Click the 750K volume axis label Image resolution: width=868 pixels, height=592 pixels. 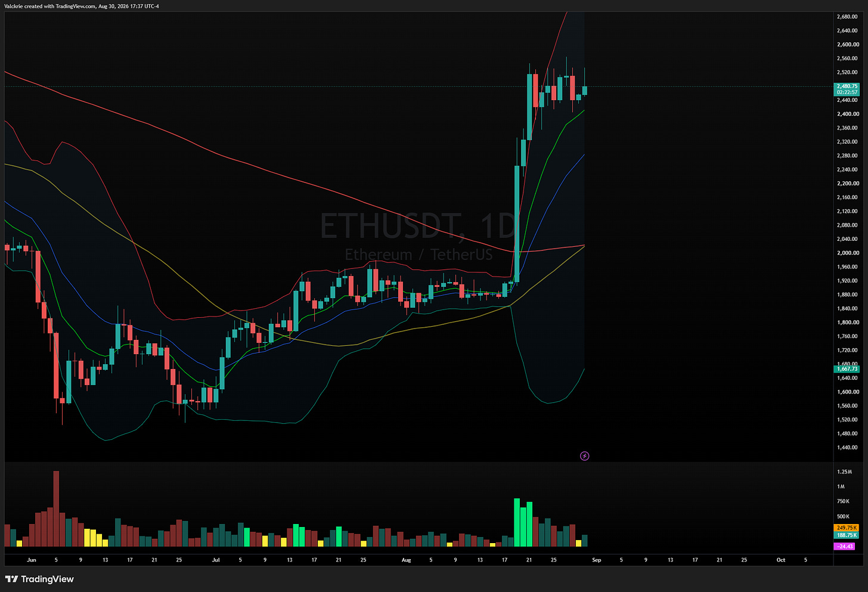click(x=842, y=501)
